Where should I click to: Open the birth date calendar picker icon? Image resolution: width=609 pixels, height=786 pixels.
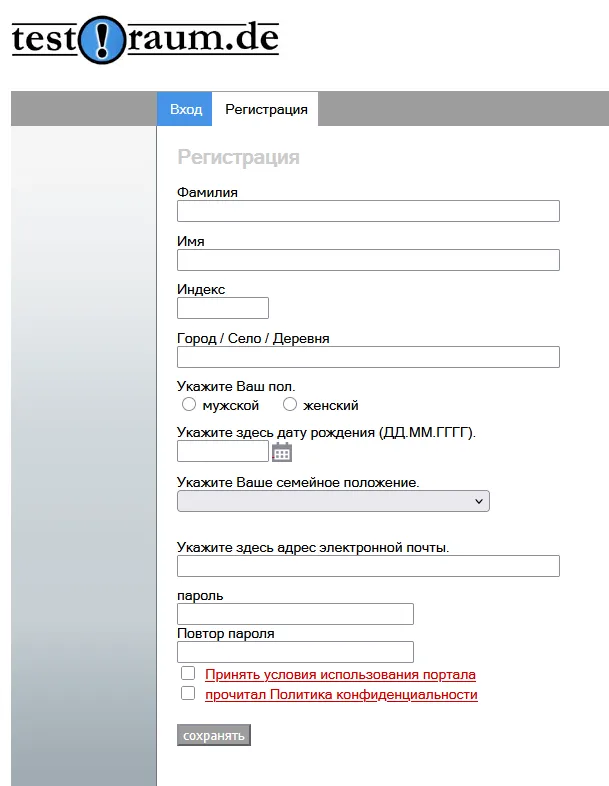pyautogui.click(x=282, y=452)
